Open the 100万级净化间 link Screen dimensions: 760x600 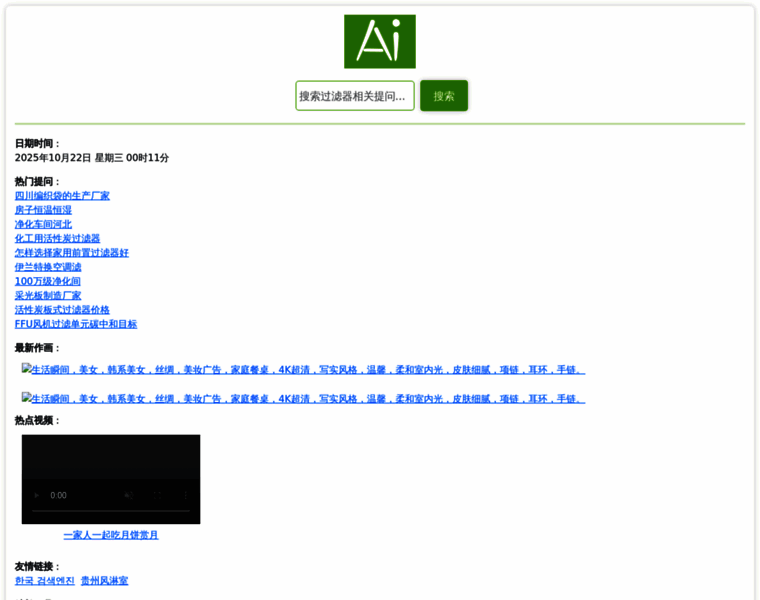tap(48, 281)
